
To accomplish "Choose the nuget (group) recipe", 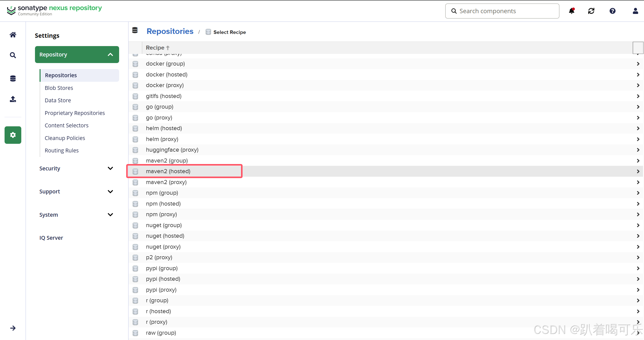I will click(x=386, y=225).
